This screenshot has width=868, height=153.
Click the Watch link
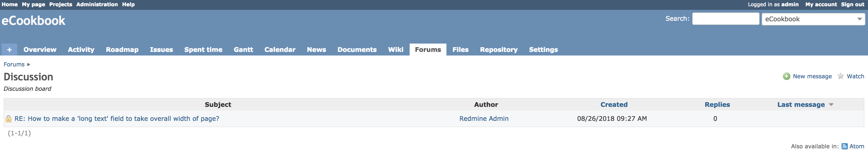pyautogui.click(x=855, y=76)
